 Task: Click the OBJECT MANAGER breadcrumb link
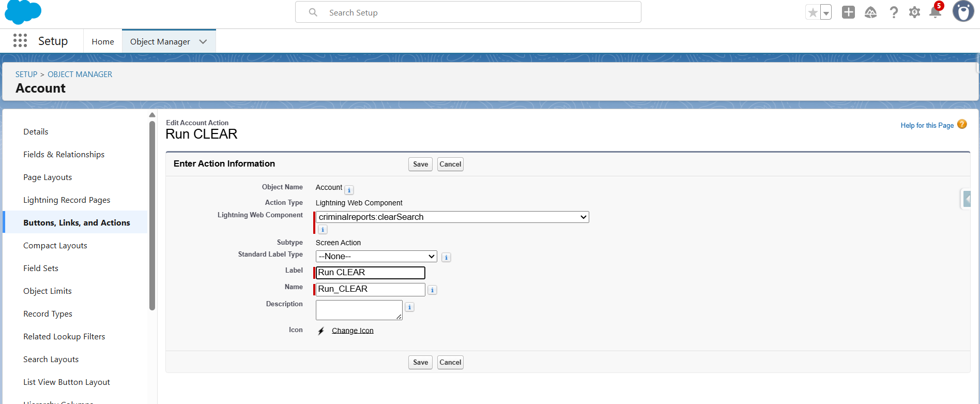pos(80,74)
